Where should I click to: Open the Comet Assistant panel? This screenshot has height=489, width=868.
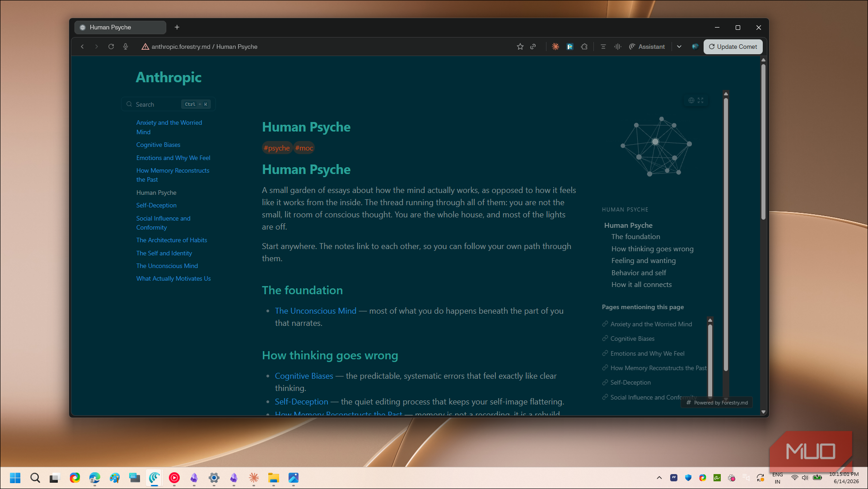pos(647,47)
